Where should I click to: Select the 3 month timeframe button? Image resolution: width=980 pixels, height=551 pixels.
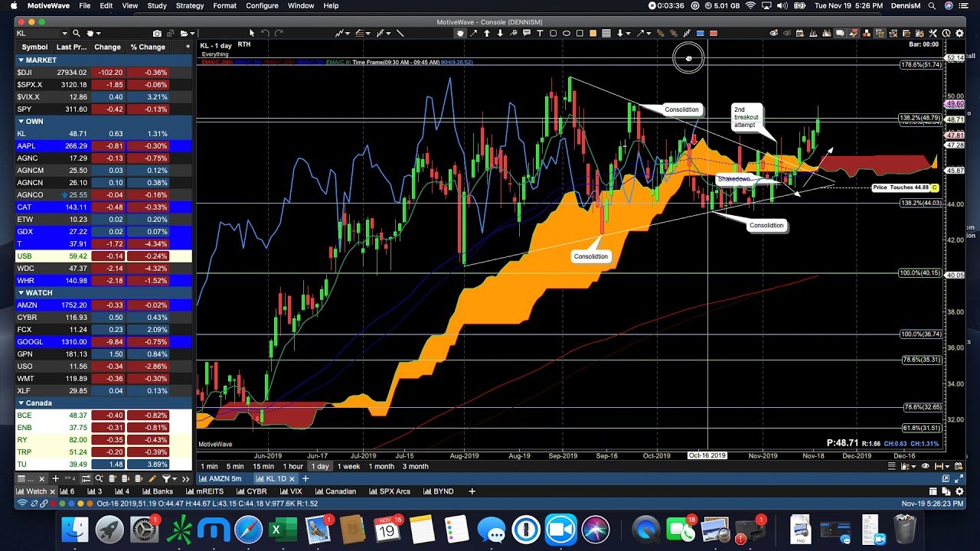point(415,466)
